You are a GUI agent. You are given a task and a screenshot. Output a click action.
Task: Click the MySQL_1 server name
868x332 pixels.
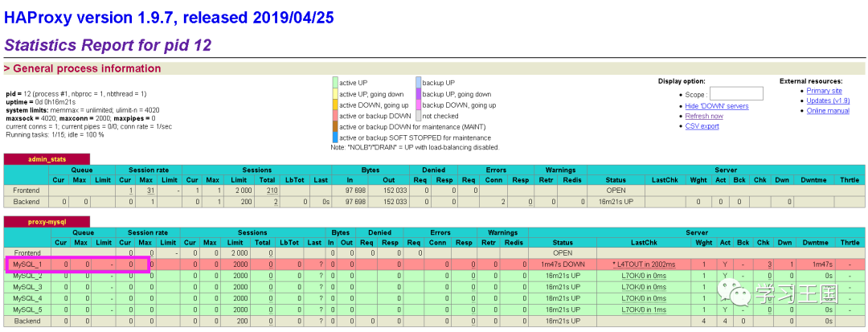[27, 264]
